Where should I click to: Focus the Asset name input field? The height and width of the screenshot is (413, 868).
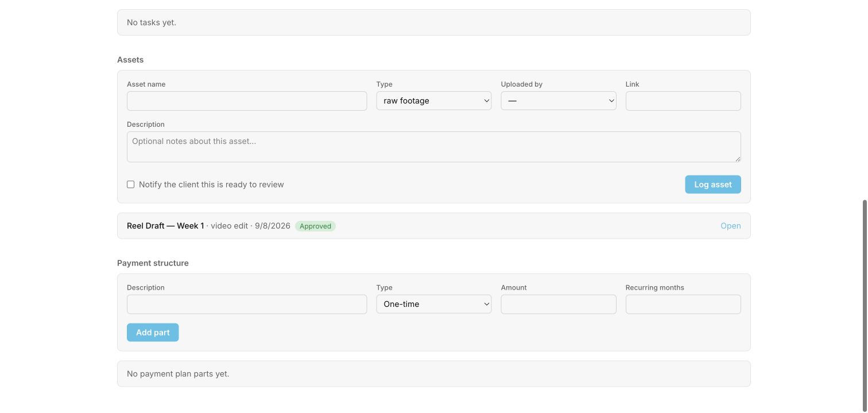tap(247, 101)
